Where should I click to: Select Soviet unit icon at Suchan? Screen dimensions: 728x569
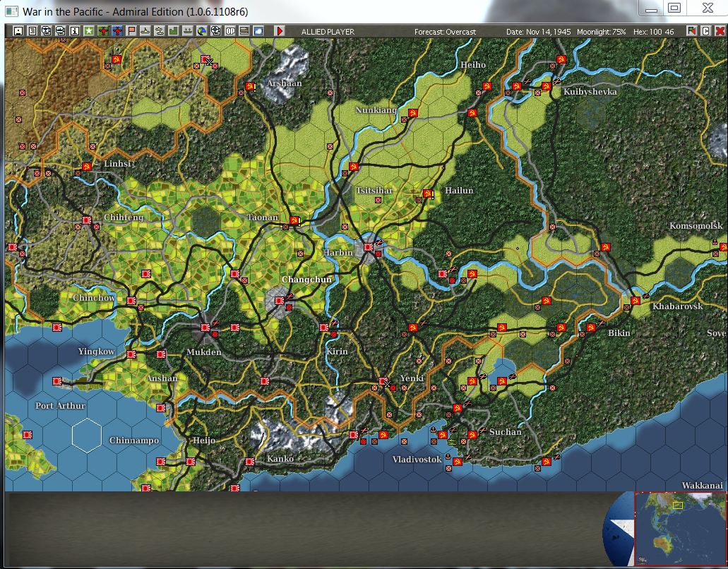click(472, 434)
